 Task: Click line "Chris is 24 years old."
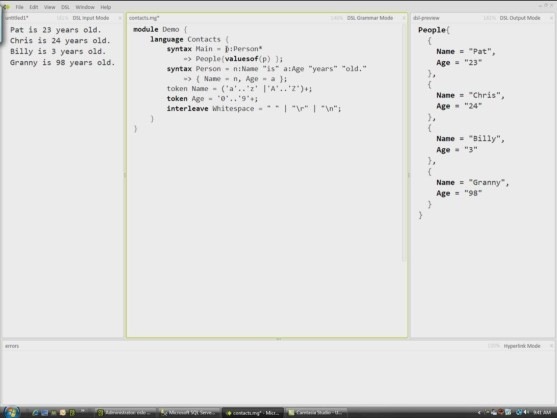click(x=60, y=40)
